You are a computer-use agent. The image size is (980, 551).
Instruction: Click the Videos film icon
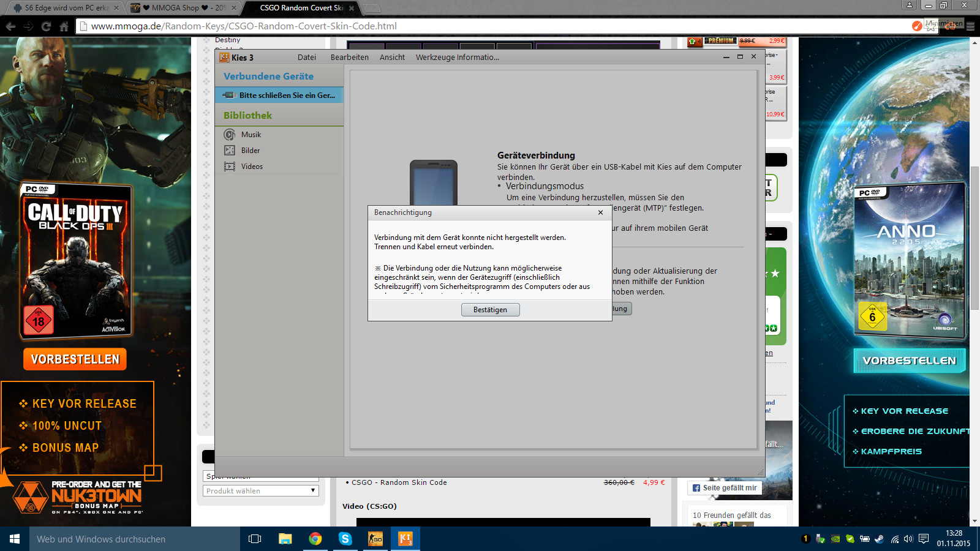pos(230,167)
